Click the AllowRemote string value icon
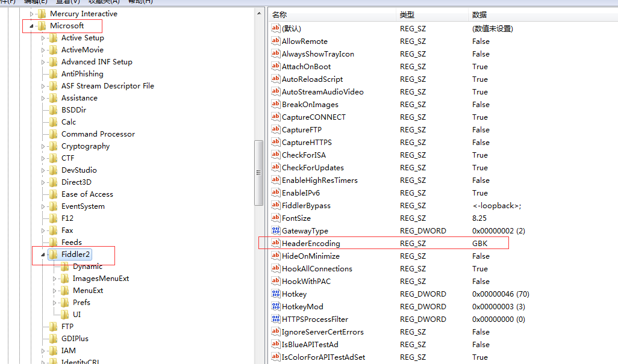This screenshot has height=364, width=618. coord(275,40)
